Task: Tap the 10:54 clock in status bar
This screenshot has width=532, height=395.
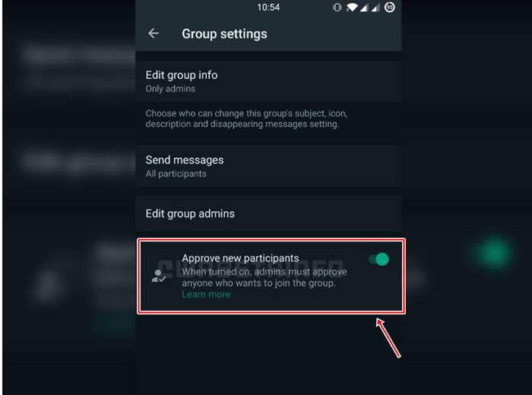Action: coord(268,8)
